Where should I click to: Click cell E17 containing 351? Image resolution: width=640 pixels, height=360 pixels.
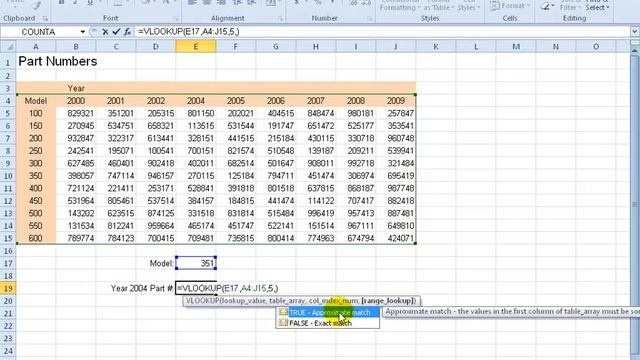(x=196, y=263)
